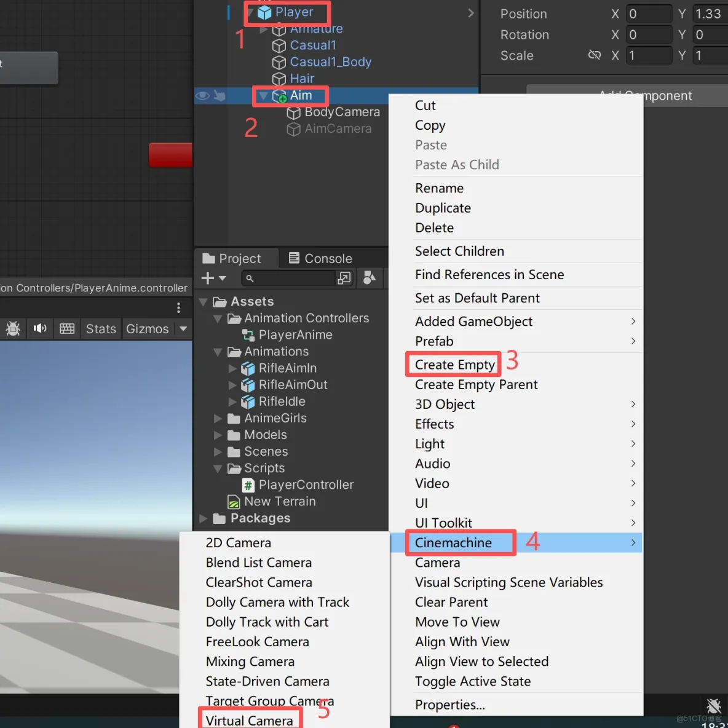Expand the Cinemachine submenu chevron
The height and width of the screenshot is (728, 728).
click(x=633, y=542)
